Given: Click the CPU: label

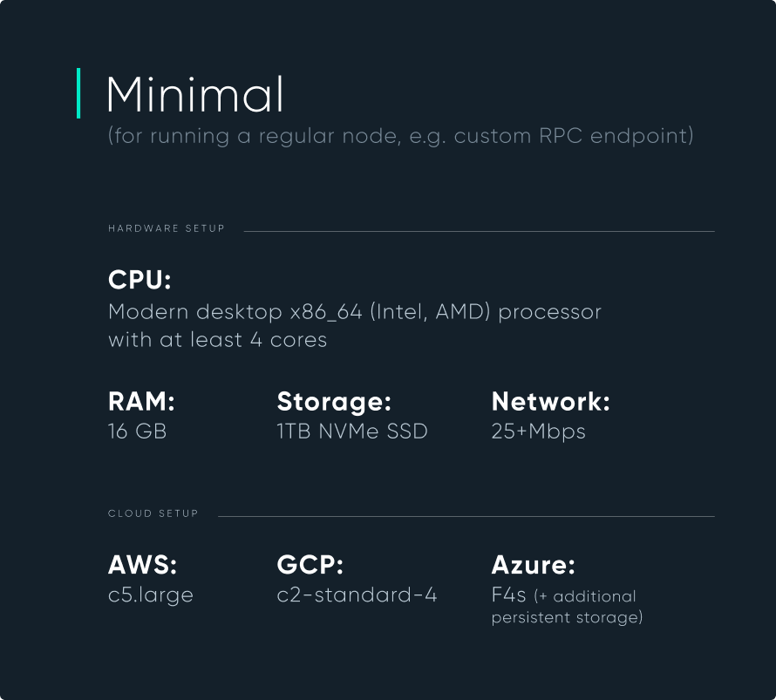Looking at the screenshot, I should tap(140, 280).
